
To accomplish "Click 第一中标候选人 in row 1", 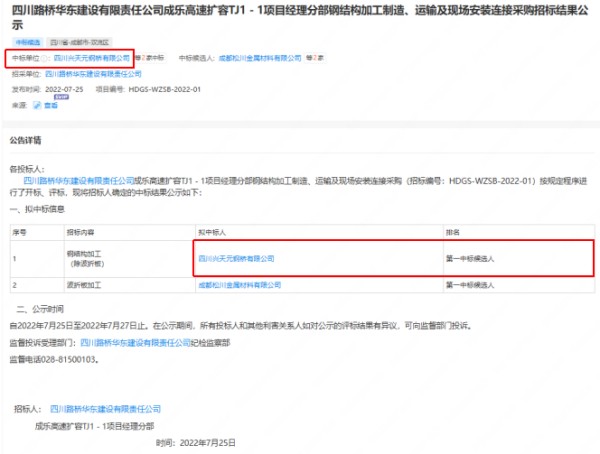I will click(470, 259).
